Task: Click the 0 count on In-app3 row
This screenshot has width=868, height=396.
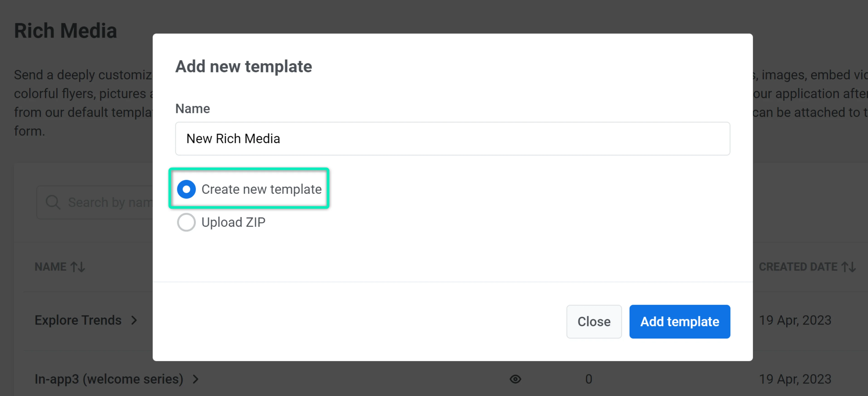Action: coord(589,379)
